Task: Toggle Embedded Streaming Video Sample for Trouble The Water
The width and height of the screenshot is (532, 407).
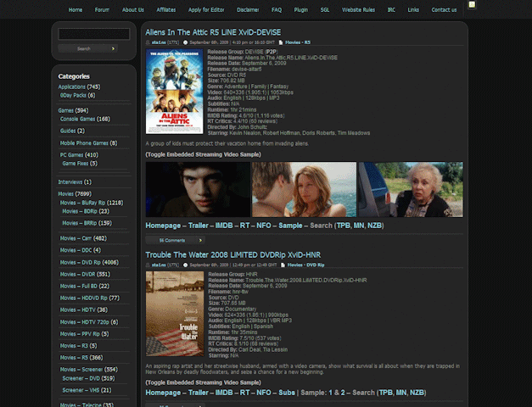Action: click(x=204, y=382)
